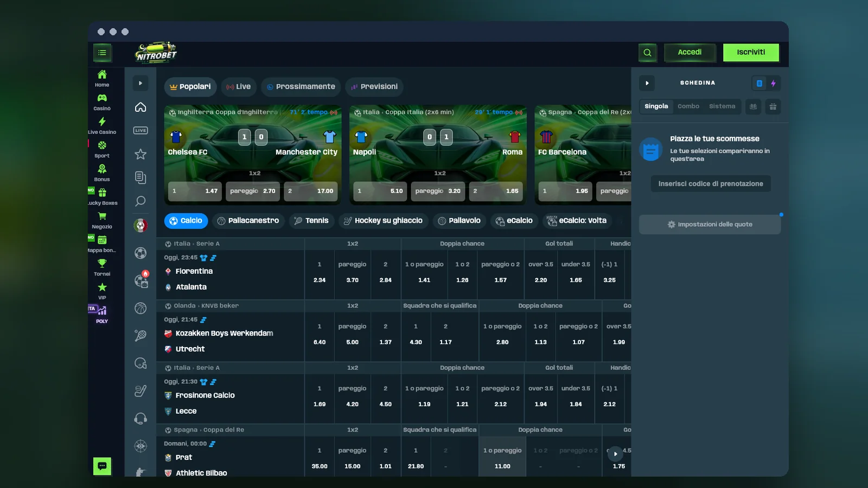Switch to the Prossimamente tab
Image resolution: width=868 pixels, height=488 pixels.
click(301, 87)
